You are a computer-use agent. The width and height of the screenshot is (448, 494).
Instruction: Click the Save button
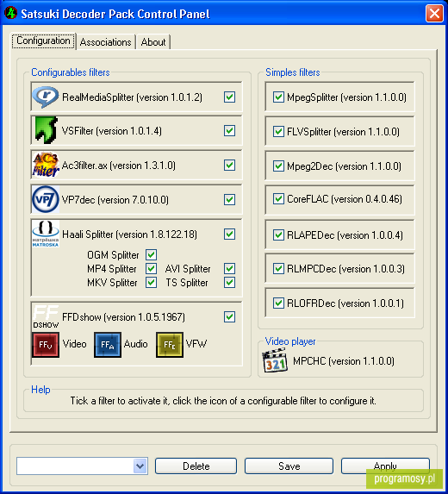[x=289, y=466]
